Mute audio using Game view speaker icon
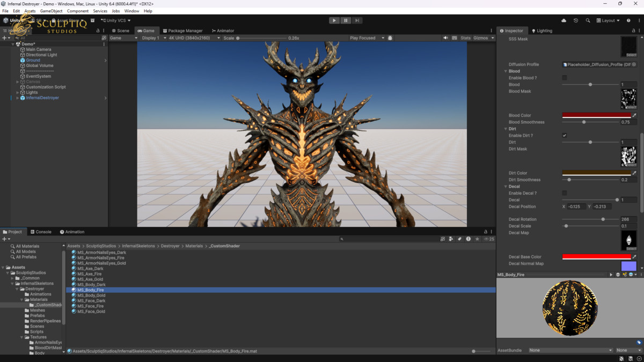The height and width of the screenshot is (362, 644). click(x=445, y=38)
